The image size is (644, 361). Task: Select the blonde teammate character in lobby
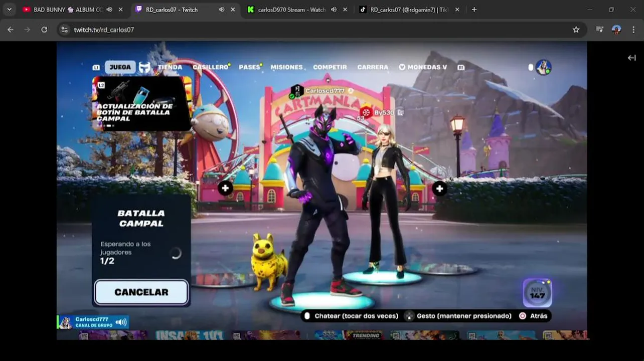pos(386,201)
